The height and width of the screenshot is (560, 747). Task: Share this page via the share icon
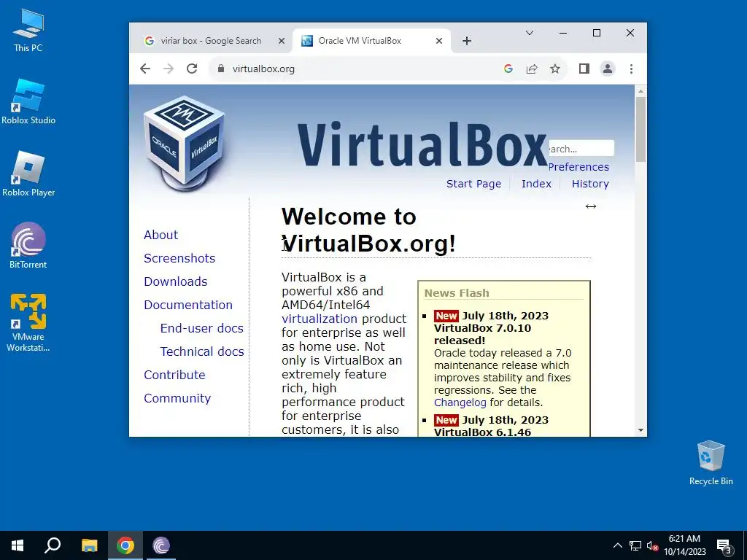pos(532,69)
